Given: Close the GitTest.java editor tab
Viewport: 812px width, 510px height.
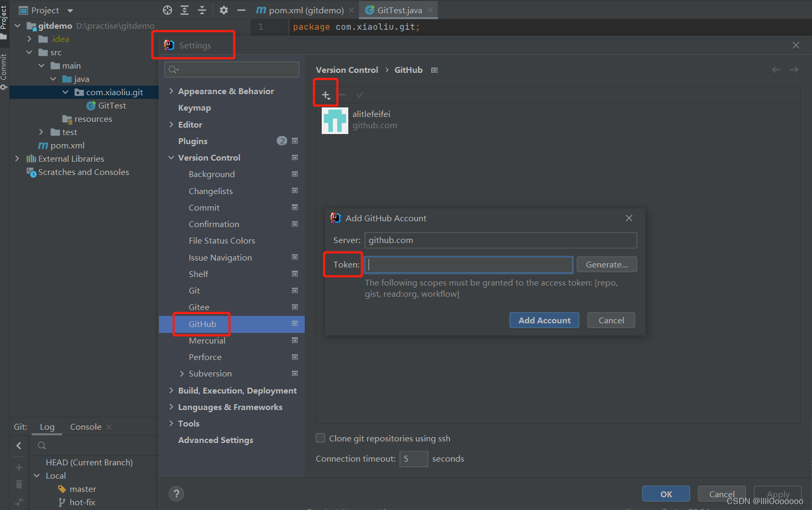Looking at the screenshot, I should [430, 10].
